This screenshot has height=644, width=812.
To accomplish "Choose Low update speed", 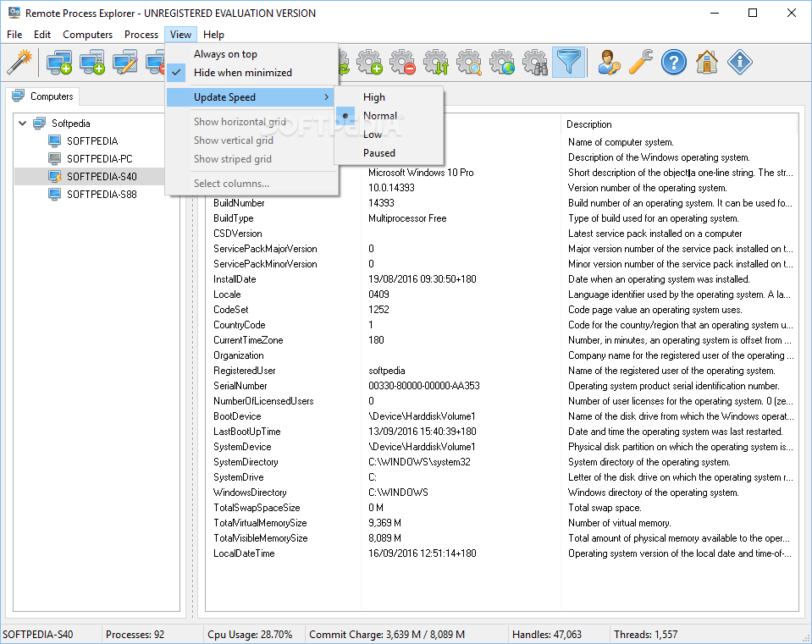I will [389, 135].
